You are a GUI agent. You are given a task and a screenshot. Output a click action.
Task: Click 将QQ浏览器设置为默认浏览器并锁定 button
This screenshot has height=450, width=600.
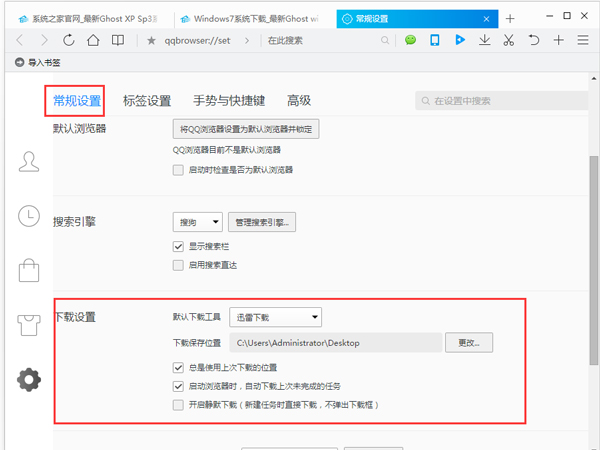[246, 129]
